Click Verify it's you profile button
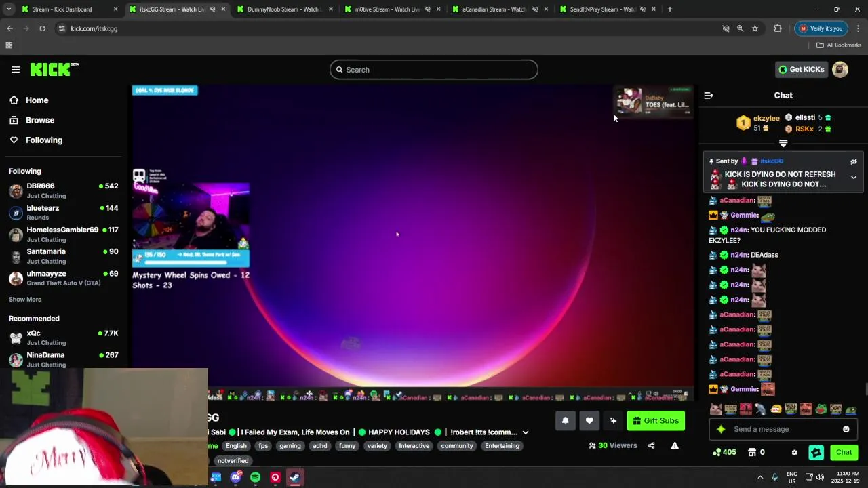The width and height of the screenshot is (868, 488). pos(821,28)
